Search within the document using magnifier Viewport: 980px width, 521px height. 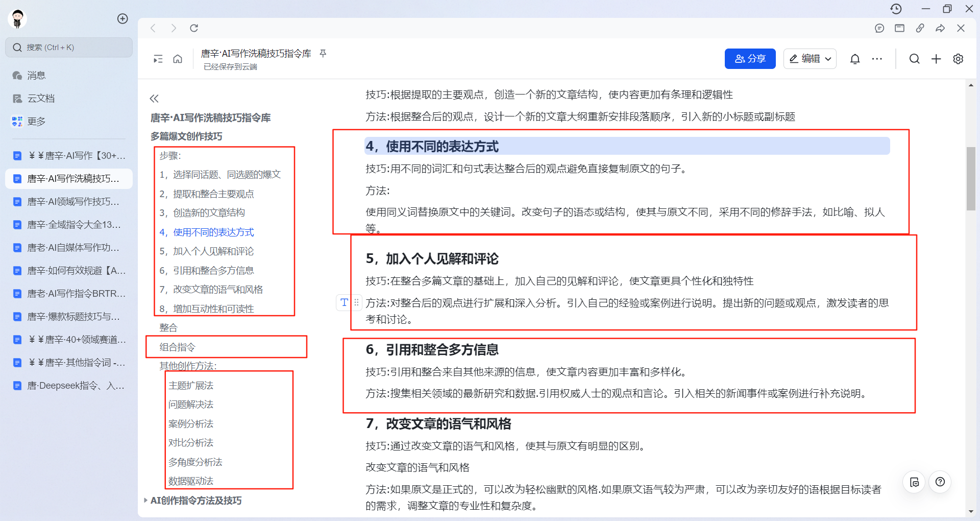(914, 59)
